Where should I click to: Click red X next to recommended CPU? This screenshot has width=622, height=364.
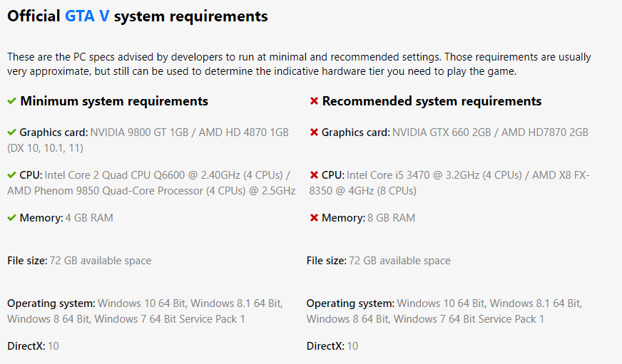point(314,175)
